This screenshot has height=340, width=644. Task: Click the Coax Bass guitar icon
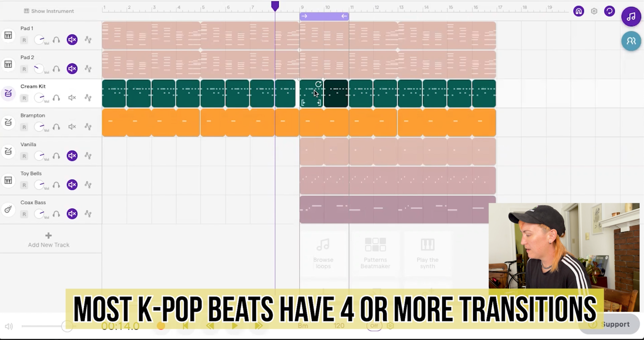8,209
